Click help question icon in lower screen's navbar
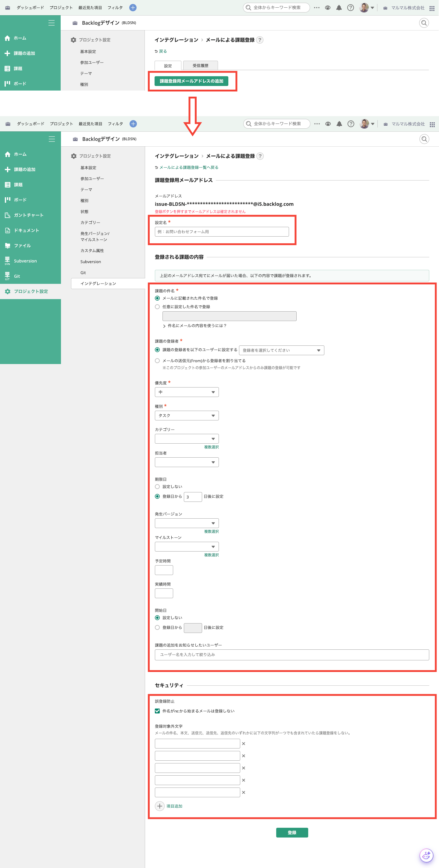Image resolution: width=439 pixels, height=868 pixels. 351,124
